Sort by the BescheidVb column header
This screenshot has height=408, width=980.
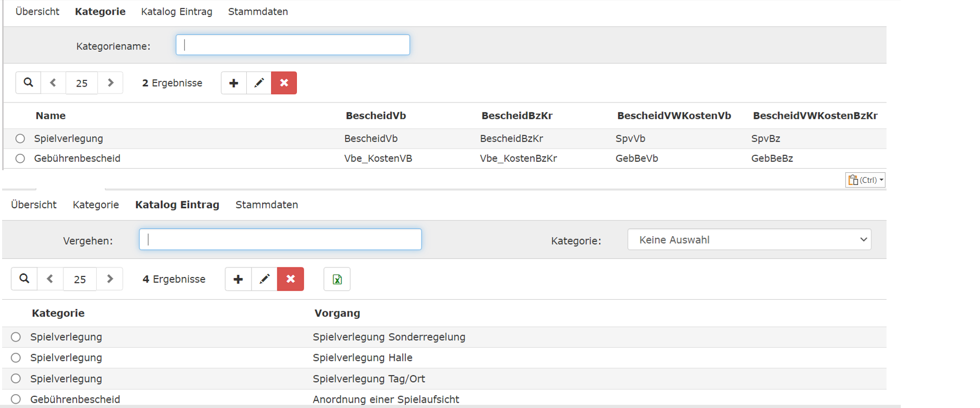[x=376, y=116]
